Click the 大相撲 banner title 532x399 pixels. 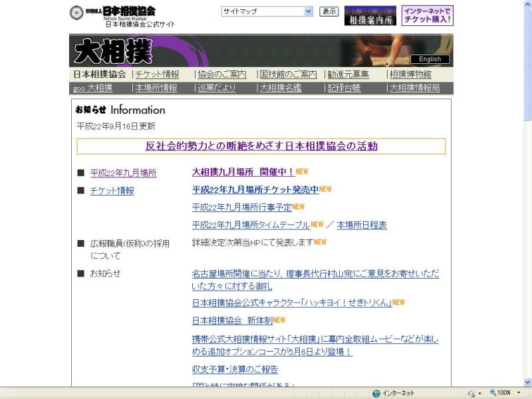(113, 51)
